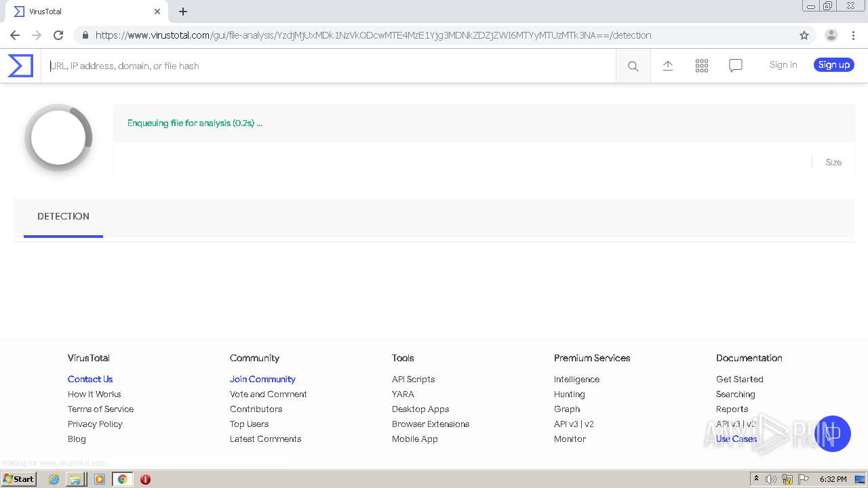
Task: Click the "Enqueuing file for analysis" text
Action: click(x=195, y=123)
